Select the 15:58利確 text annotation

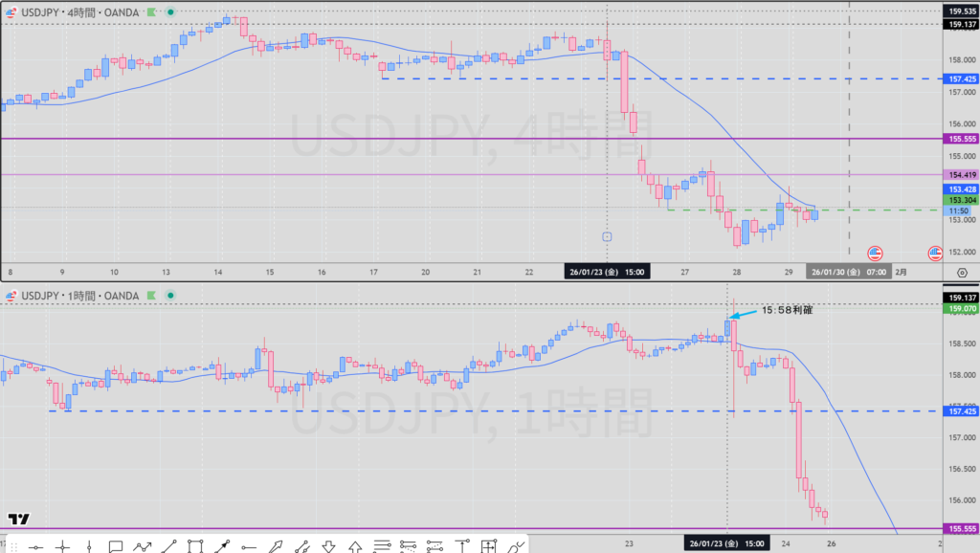tap(789, 310)
